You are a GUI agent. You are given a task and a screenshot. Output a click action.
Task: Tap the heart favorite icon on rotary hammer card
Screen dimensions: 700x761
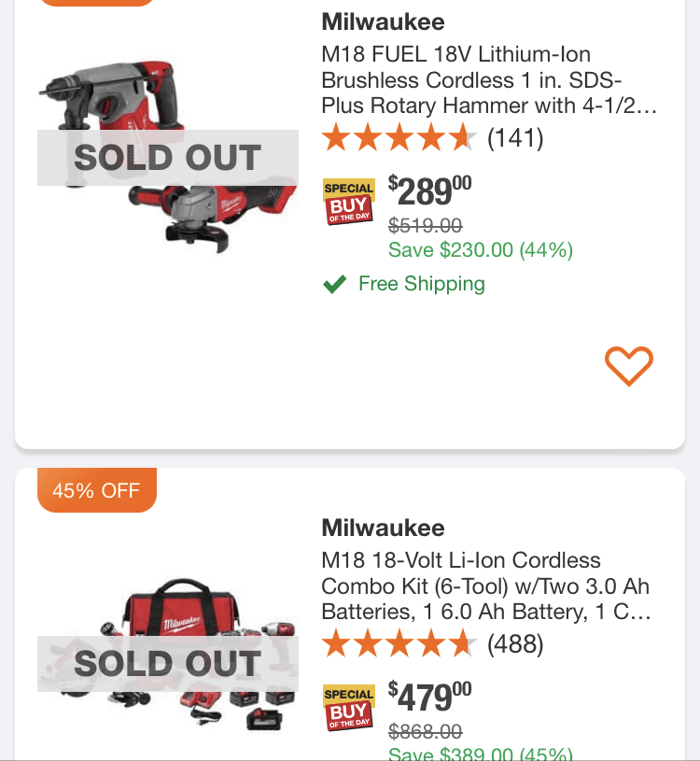click(x=629, y=366)
